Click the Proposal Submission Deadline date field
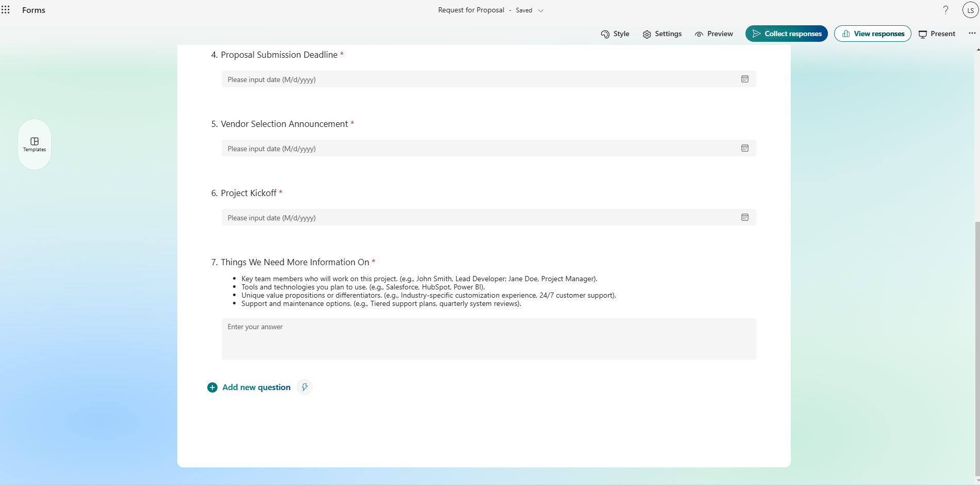This screenshot has width=980, height=486. [489, 79]
